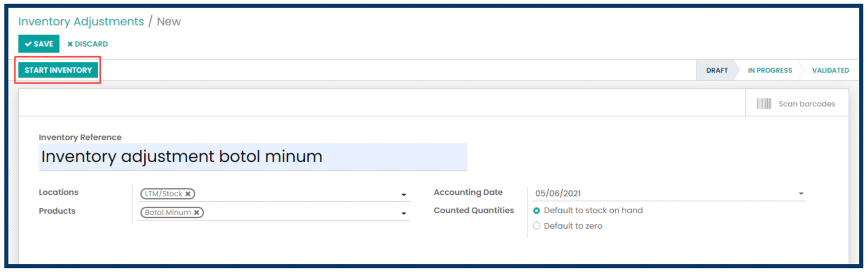The width and height of the screenshot is (868, 273).
Task: Click the Accounting Date field 05/06/2021
Action: pyautogui.click(x=667, y=193)
